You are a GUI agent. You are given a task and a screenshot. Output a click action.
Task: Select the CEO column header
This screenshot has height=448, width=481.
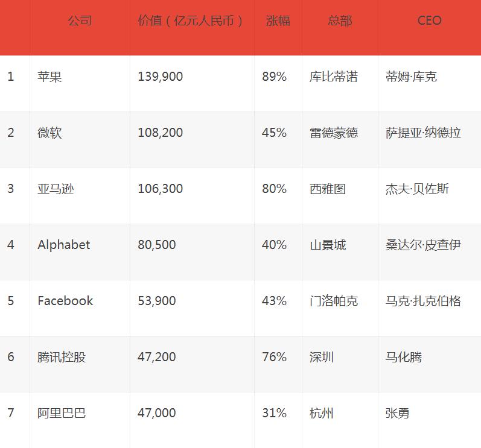[x=429, y=21]
